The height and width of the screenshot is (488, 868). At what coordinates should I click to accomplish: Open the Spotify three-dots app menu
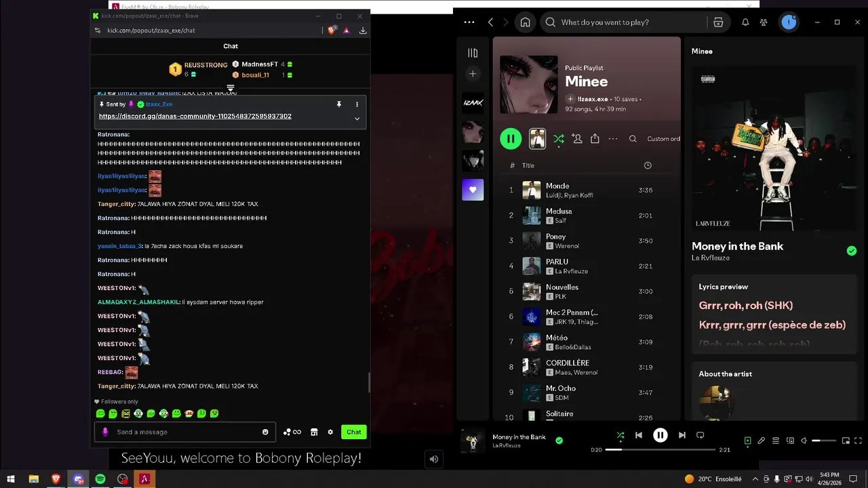469,22
